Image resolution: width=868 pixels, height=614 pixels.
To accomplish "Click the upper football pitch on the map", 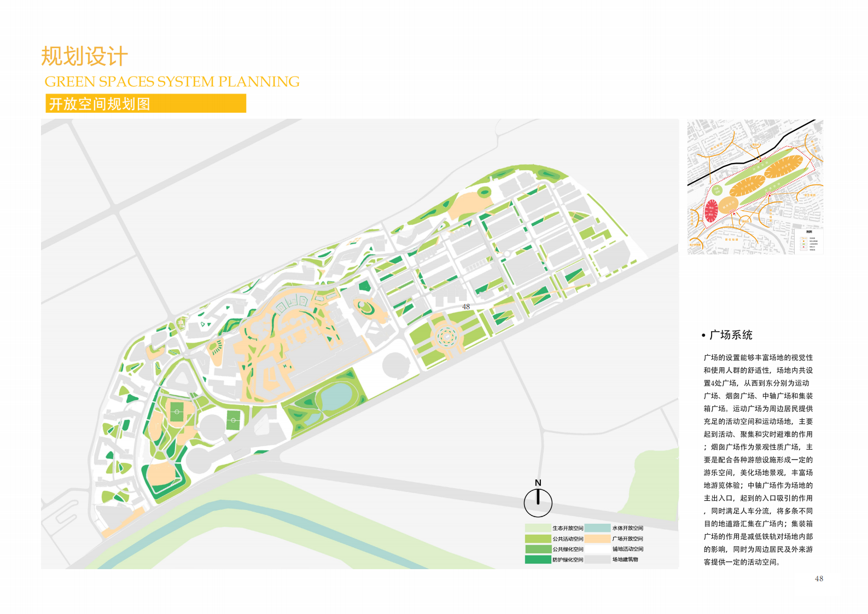I will click(177, 412).
